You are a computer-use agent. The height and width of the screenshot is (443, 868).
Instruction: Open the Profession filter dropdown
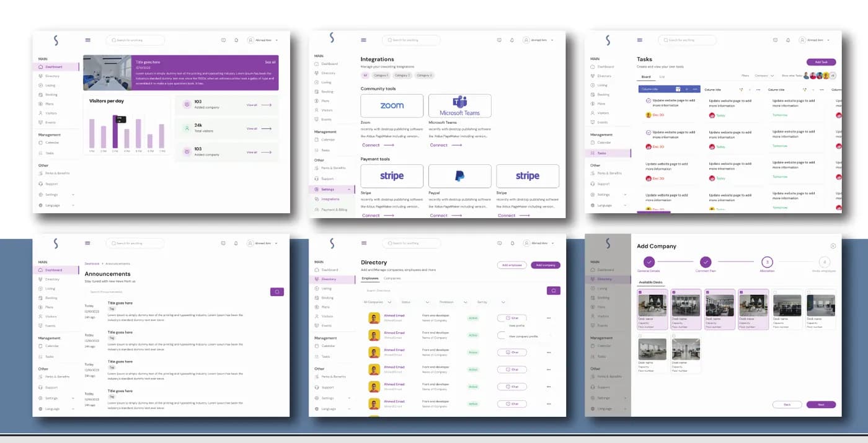453,302
